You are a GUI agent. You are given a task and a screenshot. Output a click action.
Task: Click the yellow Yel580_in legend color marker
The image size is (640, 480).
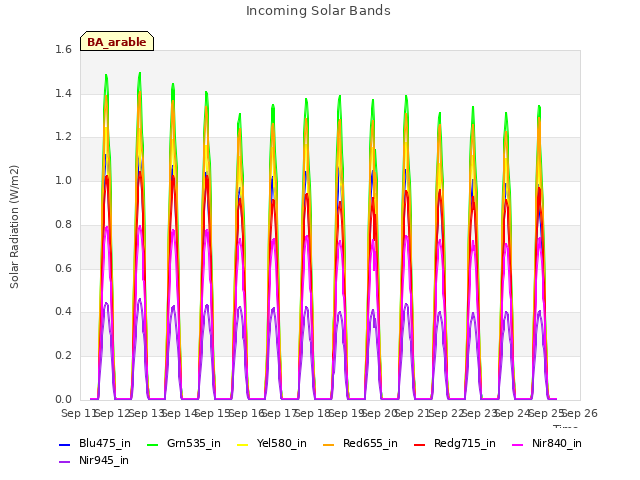[x=242, y=445]
